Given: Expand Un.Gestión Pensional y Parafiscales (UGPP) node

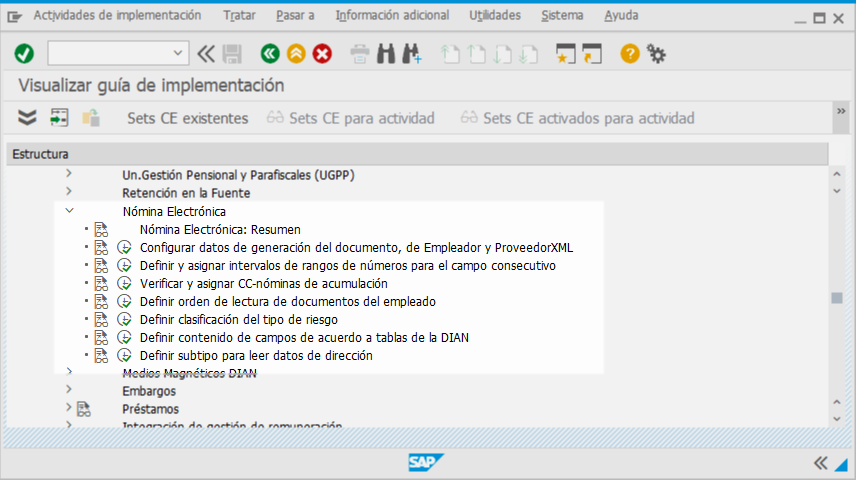Looking at the screenshot, I should 69,174.
